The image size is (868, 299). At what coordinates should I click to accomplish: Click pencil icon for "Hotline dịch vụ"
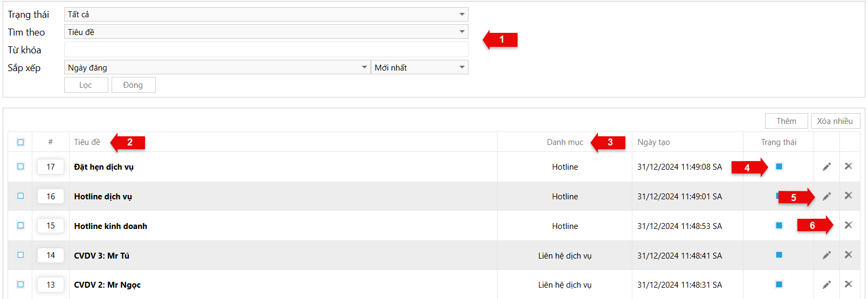(826, 197)
